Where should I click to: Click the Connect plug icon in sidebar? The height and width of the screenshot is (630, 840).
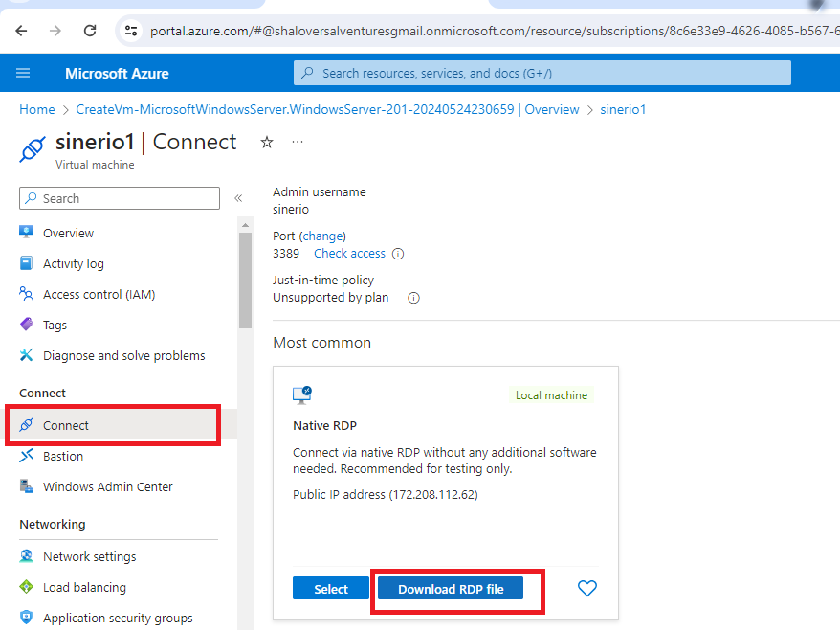point(26,425)
